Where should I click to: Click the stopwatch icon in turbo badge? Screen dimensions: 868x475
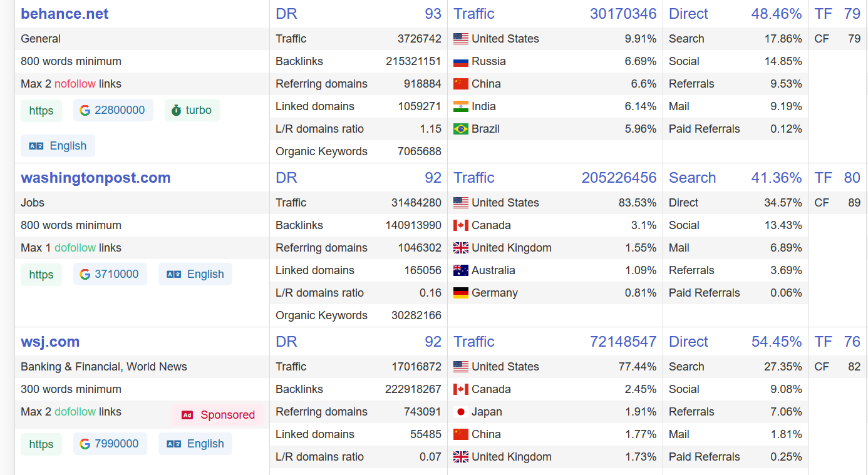coord(176,110)
